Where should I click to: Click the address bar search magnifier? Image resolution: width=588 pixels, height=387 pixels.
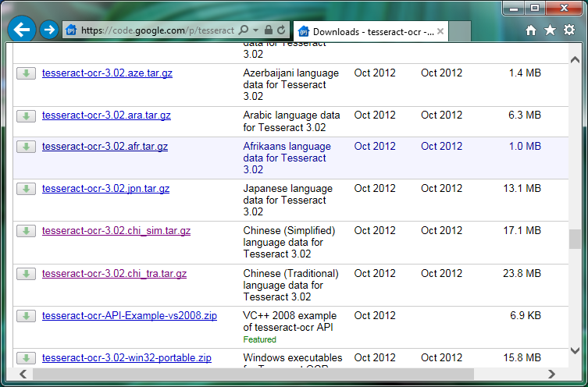pos(244,30)
